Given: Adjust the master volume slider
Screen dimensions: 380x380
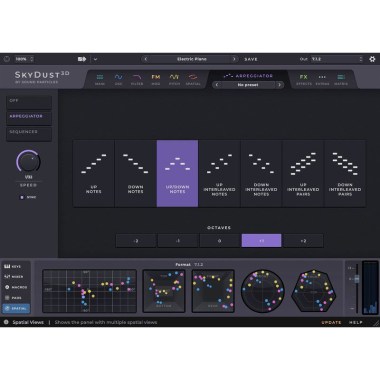Looking at the screenshot, I should pos(357,279).
